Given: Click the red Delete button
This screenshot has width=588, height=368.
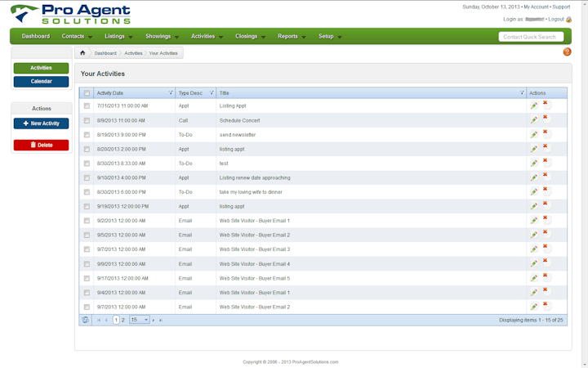Looking at the screenshot, I should tap(42, 145).
